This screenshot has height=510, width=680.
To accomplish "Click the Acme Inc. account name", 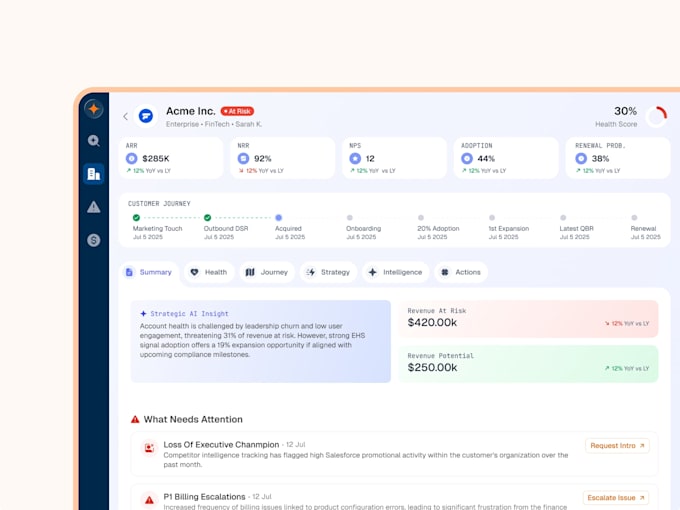I will tap(191, 111).
